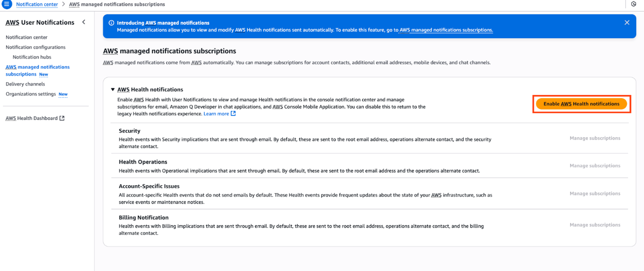The height and width of the screenshot is (271, 644).
Task: Dismiss the managed notifications info banner
Action: click(x=627, y=22)
